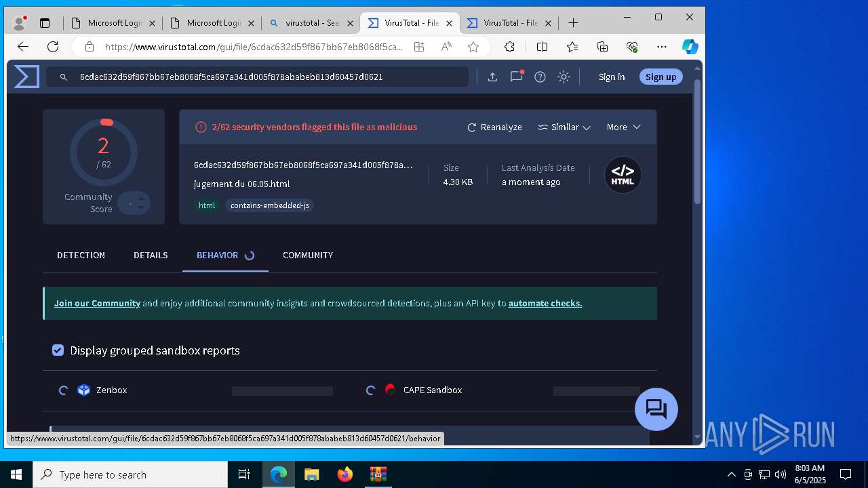Refresh the page

tap(53, 47)
